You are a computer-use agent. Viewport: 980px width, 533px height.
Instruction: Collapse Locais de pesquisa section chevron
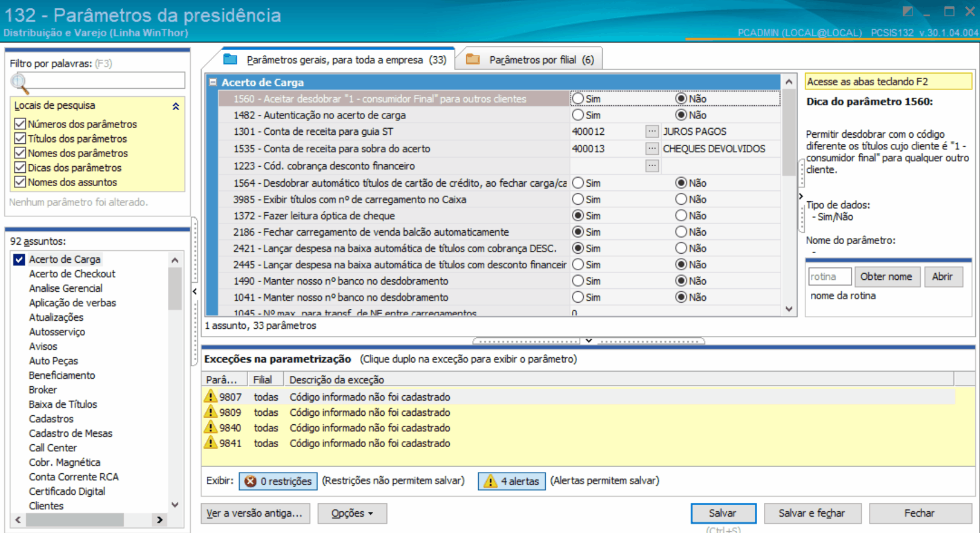(x=176, y=106)
